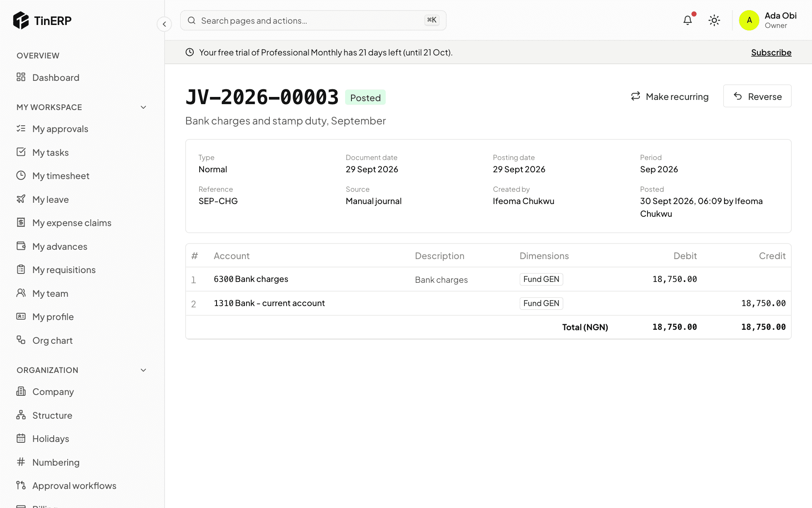
Task: Click the JV-2026-00003 journal title
Action: tap(262, 97)
